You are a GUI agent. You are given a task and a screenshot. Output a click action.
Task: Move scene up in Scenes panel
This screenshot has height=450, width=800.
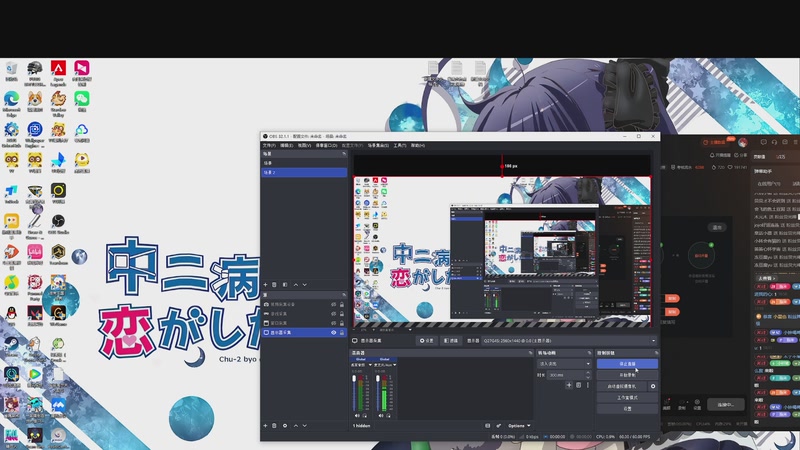(295, 285)
